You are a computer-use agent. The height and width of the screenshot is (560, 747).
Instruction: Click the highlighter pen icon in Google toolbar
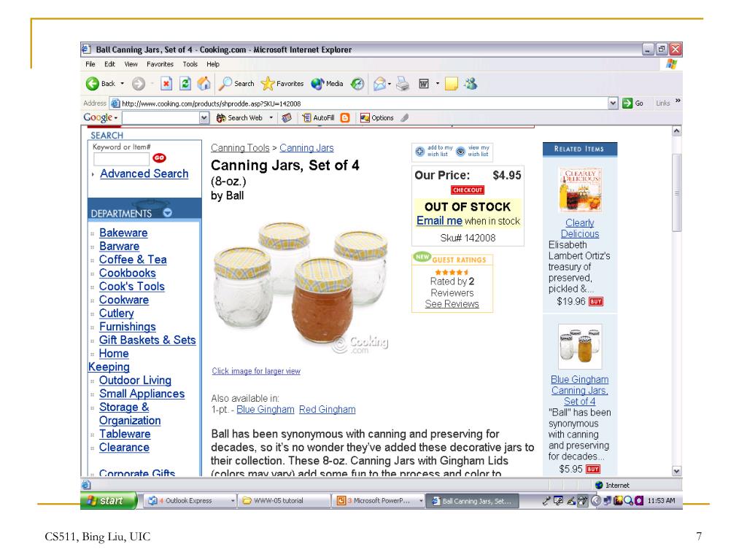point(405,117)
